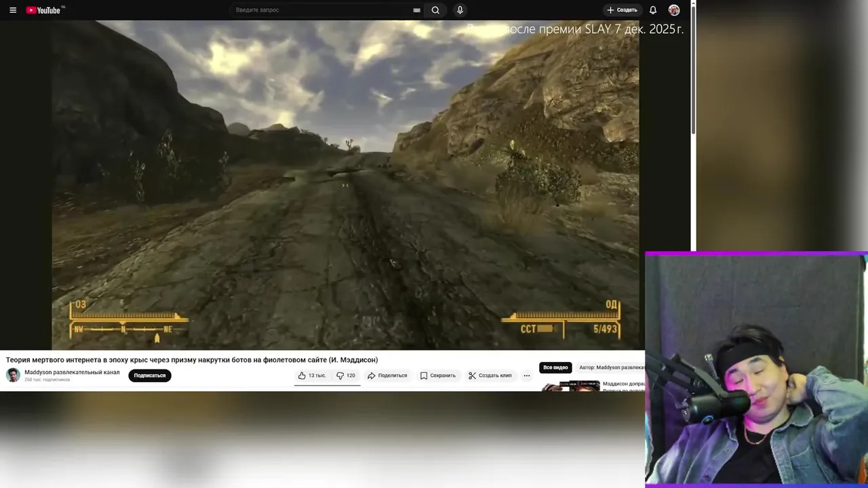The image size is (868, 488).
Task: Dislike the video (120)
Action: [346, 375]
